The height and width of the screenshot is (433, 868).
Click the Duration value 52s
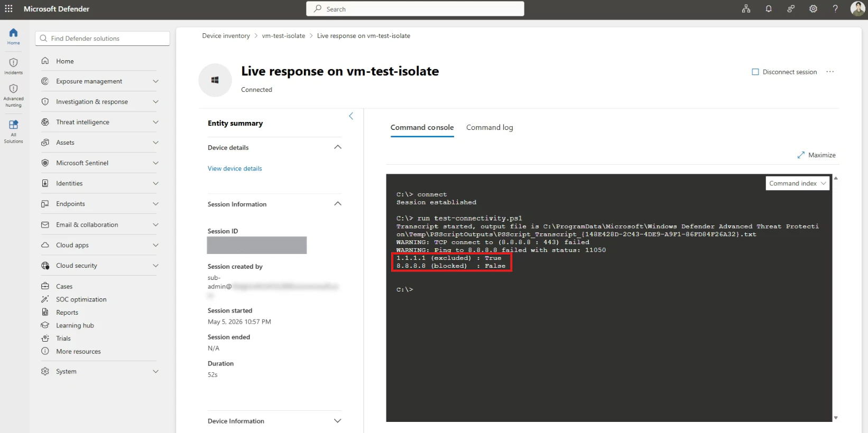tap(213, 375)
